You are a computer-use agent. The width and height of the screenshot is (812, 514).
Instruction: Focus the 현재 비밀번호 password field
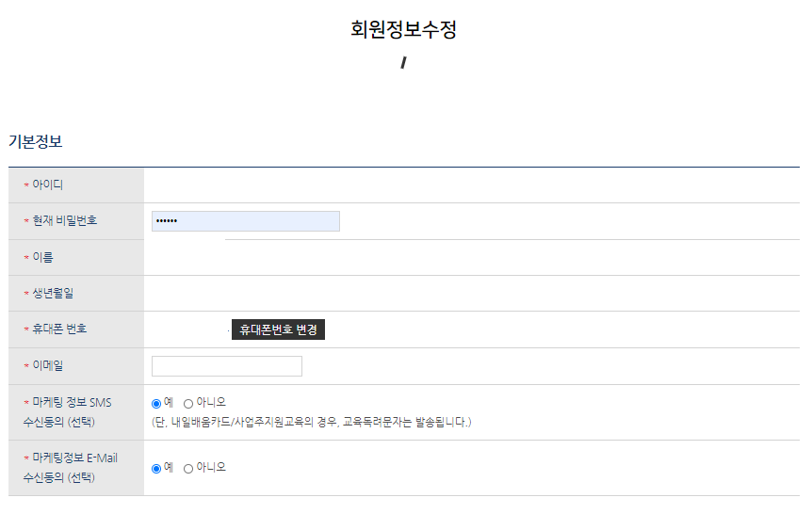pos(245,221)
